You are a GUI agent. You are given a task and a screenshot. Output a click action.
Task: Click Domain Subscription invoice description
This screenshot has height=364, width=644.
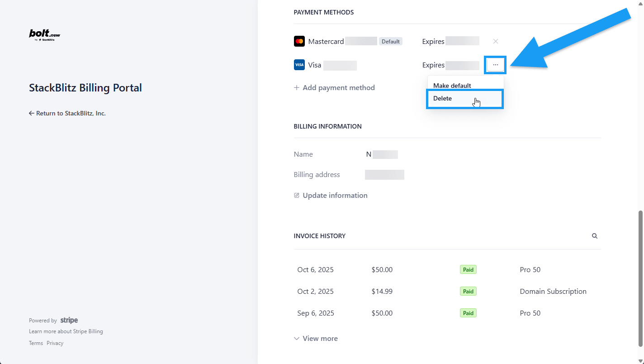(x=553, y=291)
